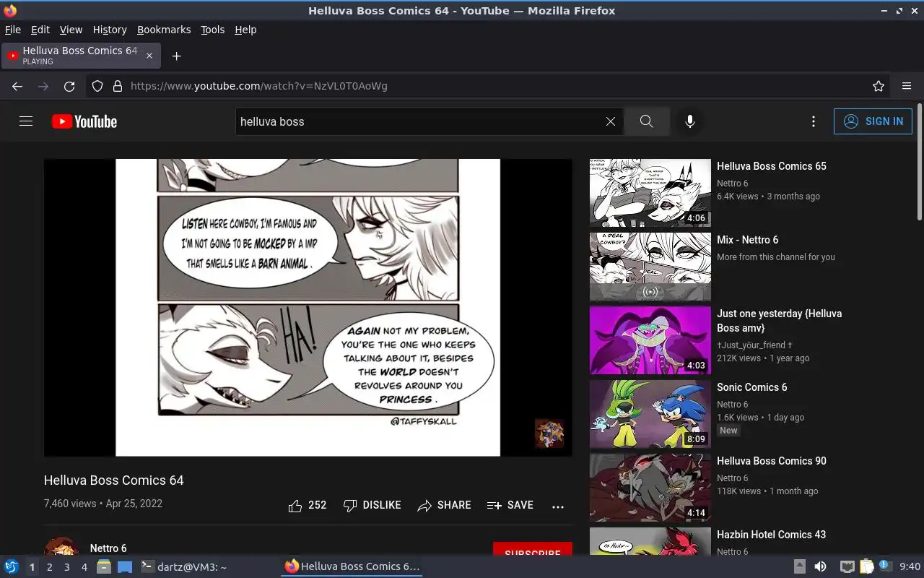Image resolution: width=924 pixels, height=578 pixels.
Task: Open Sonic Comics 6 thumbnail
Action: tap(650, 414)
